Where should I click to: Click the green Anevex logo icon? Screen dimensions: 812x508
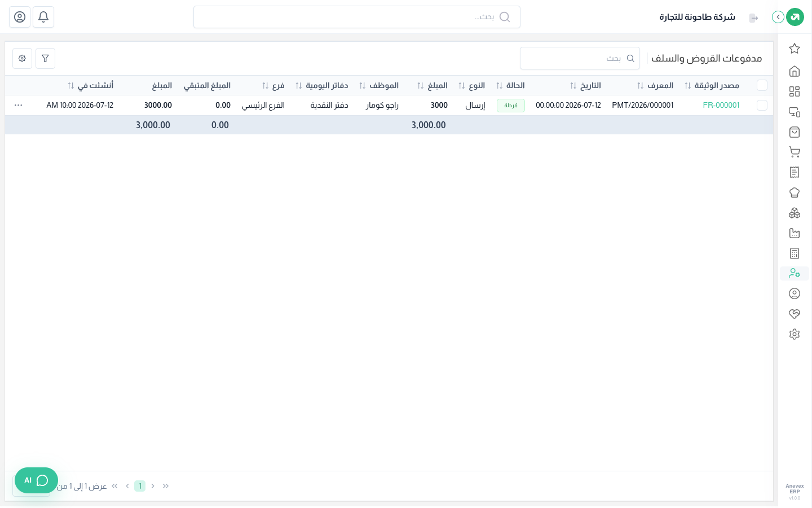(x=795, y=17)
